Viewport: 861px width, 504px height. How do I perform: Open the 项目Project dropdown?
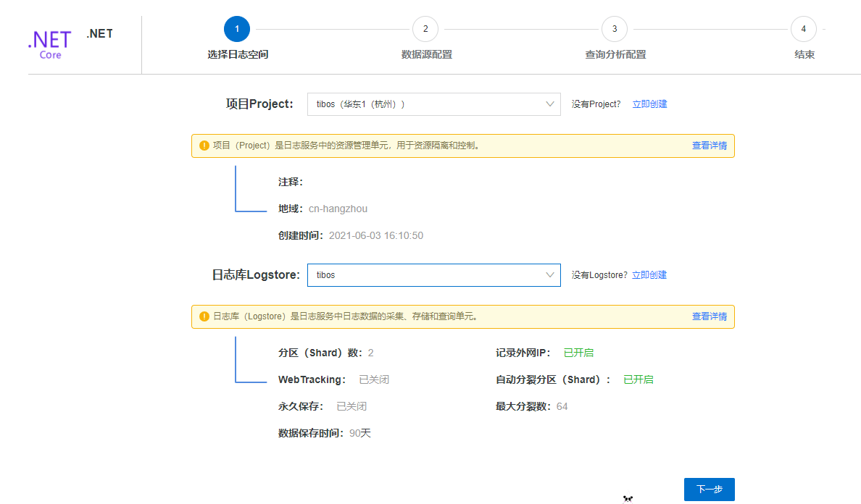pyautogui.click(x=434, y=104)
